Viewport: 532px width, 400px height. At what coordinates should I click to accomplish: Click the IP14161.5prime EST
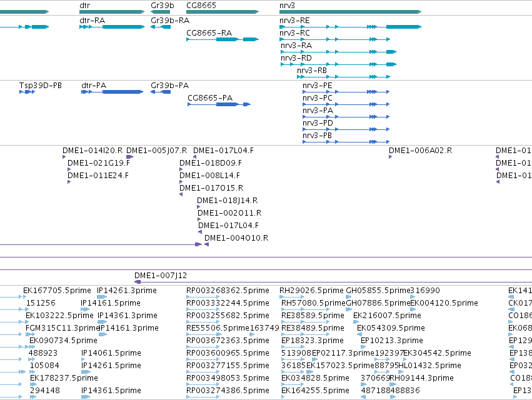(86, 309)
